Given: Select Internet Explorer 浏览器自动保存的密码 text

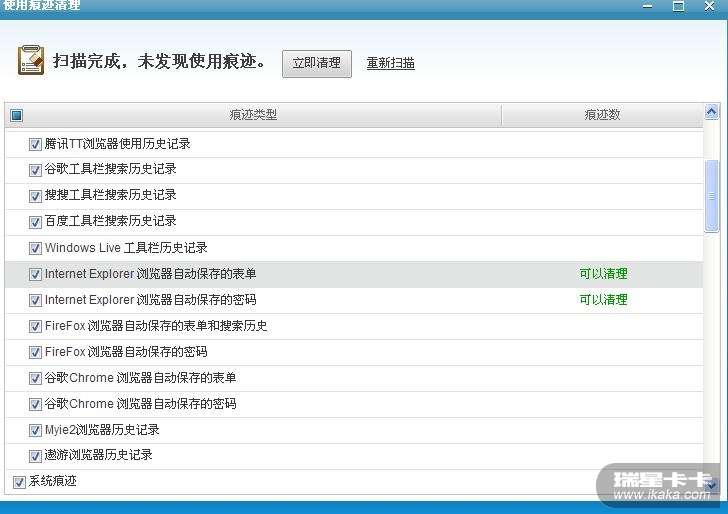Looking at the screenshot, I should coord(150,300).
